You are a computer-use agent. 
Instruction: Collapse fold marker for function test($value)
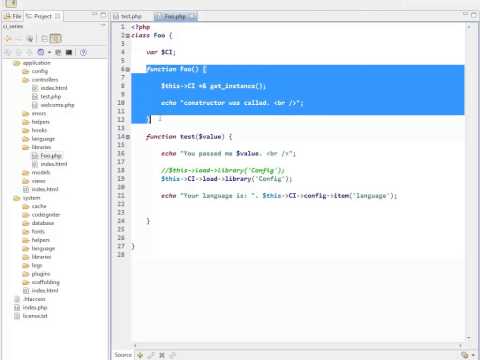pyautogui.click(x=128, y=137)
